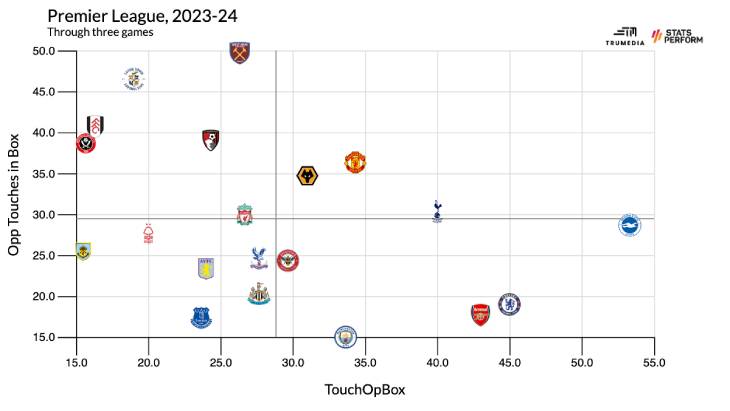
Task: Click the Aston Villa crest
Action: tap(206, 268)
